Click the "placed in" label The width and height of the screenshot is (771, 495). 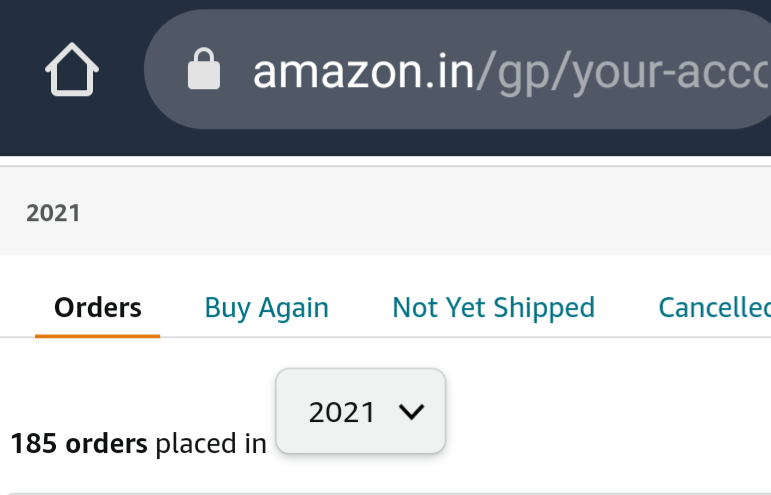(210, 443)
